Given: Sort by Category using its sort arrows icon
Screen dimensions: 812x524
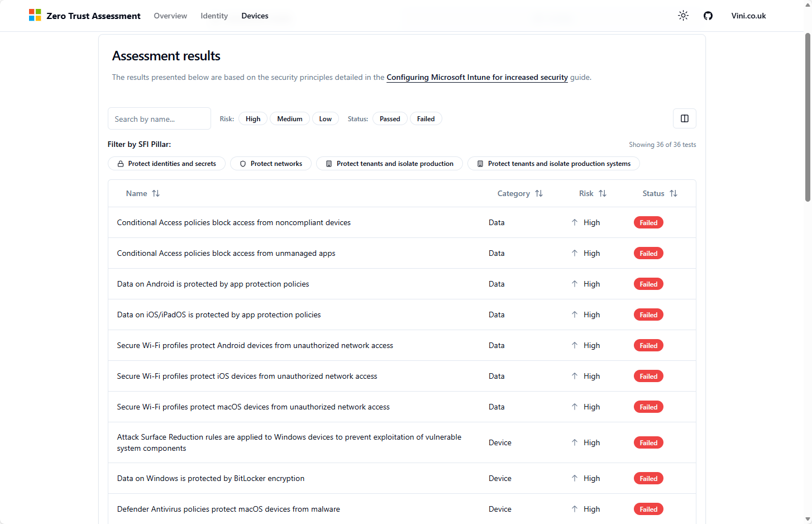Looking at the screenshot, I should coord(539,193).
